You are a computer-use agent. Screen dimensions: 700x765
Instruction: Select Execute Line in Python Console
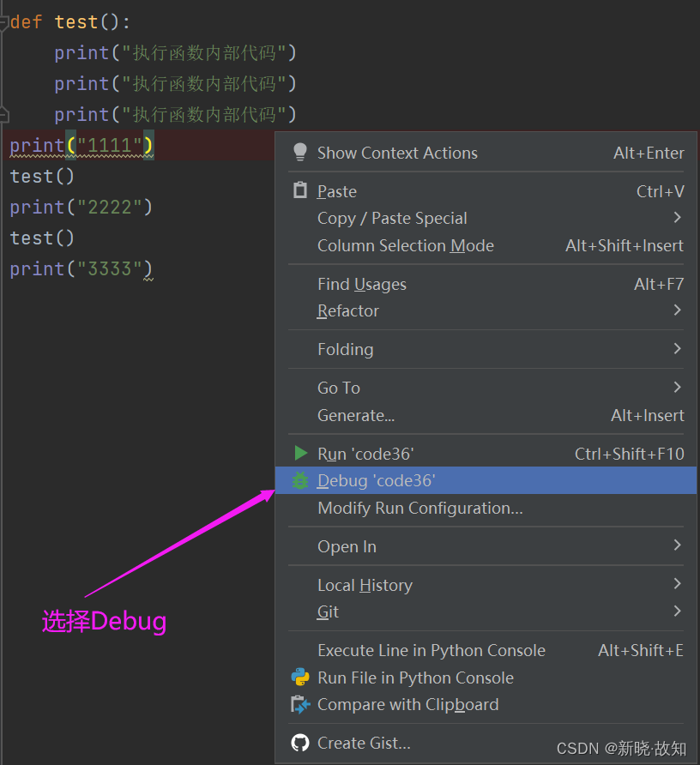point(431,650)
